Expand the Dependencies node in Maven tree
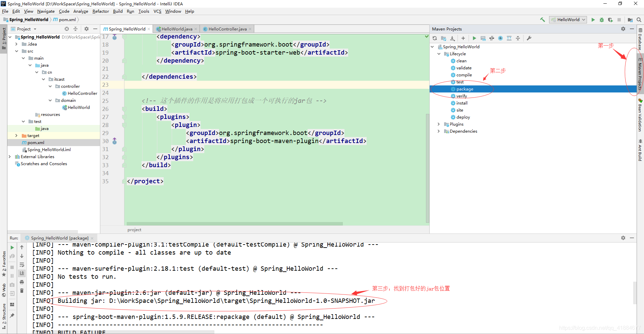 pos(439,131)
